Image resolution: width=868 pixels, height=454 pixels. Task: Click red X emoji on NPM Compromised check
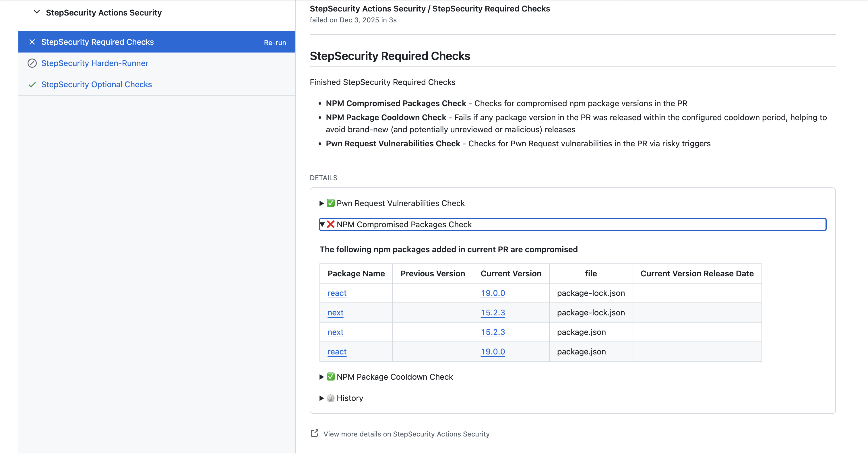click(x=330, y=224)
